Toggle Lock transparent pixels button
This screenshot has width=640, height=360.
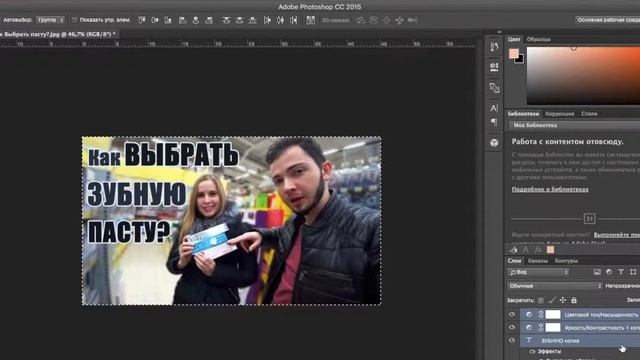coord(541,300)
